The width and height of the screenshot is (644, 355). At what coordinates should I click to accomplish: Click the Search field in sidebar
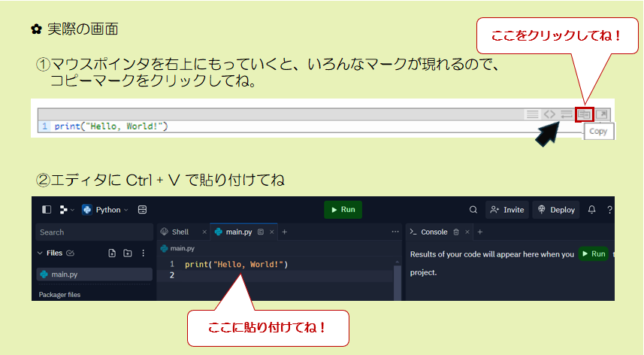pos(94,232)
